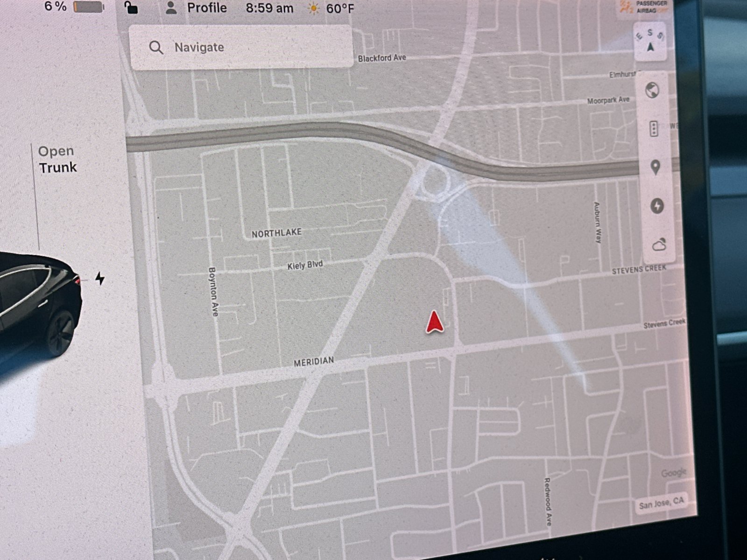The height and width of the screenshot is (560, 747).
Task: Click the person icon beside Profile
Action: [171, 7]
